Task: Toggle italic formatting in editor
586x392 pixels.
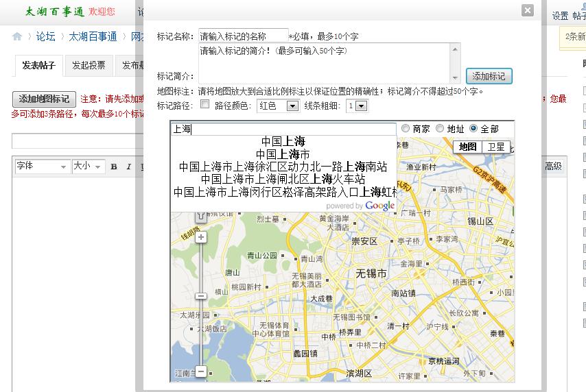Action: [129, 167]
